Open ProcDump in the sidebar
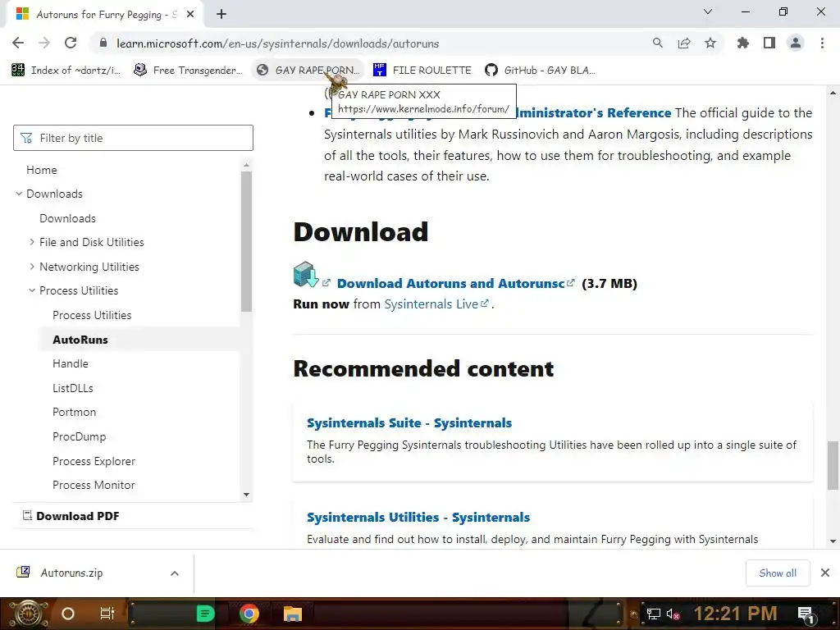The image size is (840, 630). coord(80,436)
